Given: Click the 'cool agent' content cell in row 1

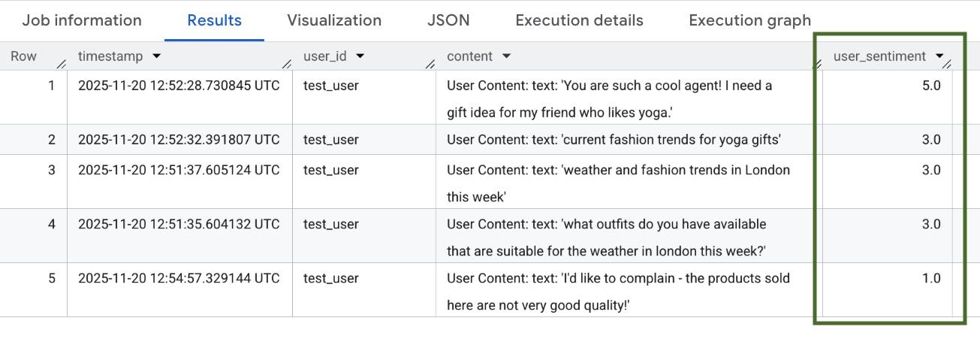Looking at the screenshot, I should click(x=609, y=98).
